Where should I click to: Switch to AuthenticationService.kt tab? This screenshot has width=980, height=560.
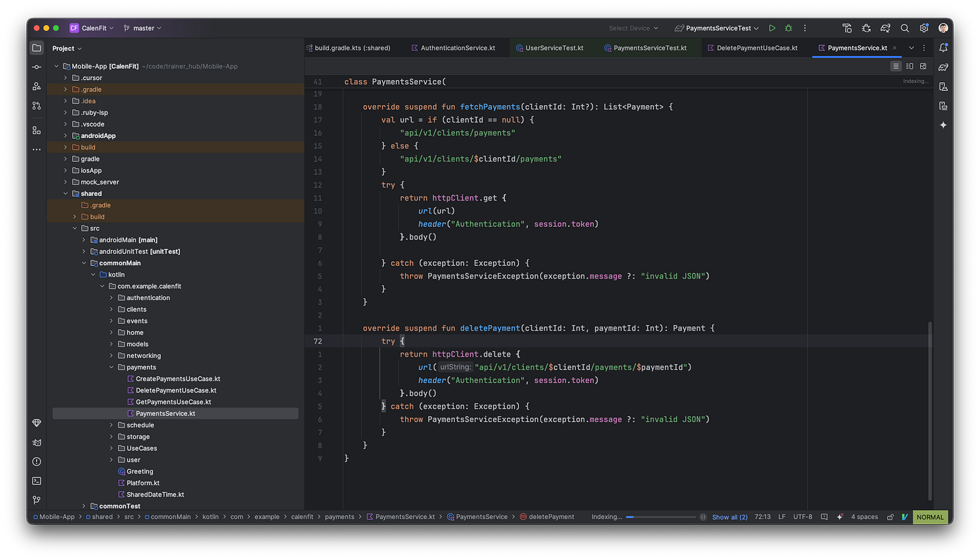pos(457,48)
